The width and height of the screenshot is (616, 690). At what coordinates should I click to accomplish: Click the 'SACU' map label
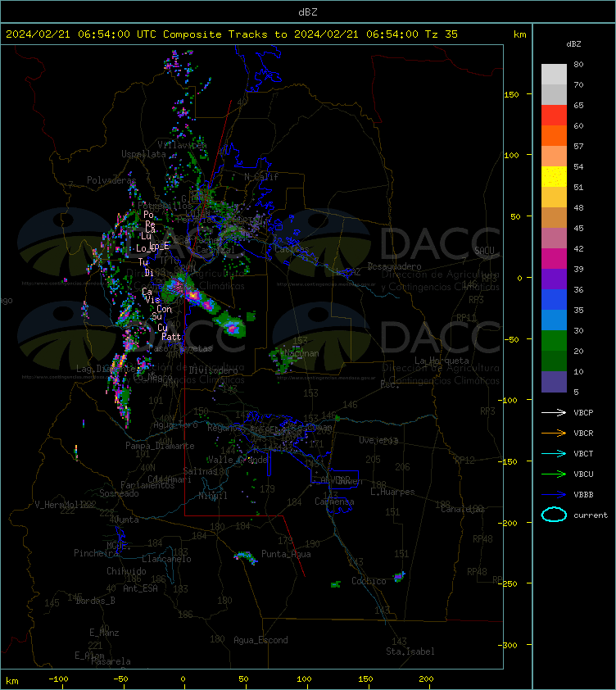tap(484, 251)
